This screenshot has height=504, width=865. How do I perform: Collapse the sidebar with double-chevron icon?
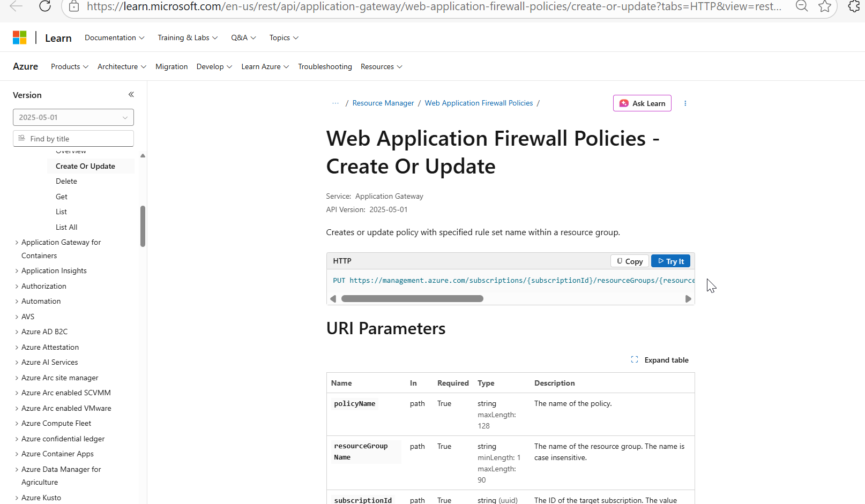(131, 95)
